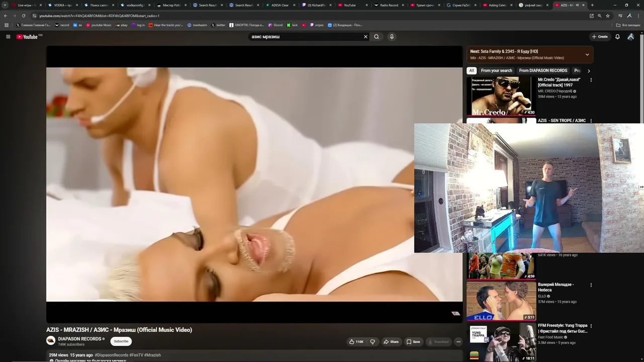Open the FFM Freestyle: Yung Trappa title
Viewport: 644px width, 362px height.
coord(562,328)
